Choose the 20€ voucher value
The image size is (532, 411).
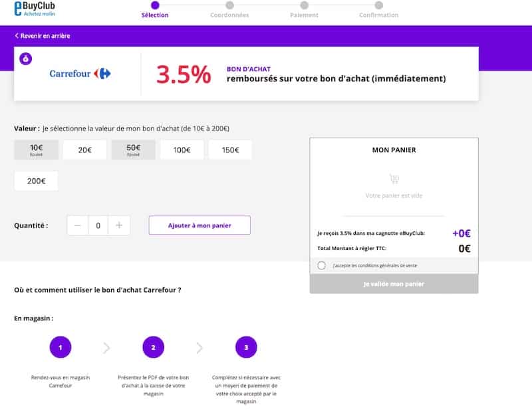tap(85, 150)
